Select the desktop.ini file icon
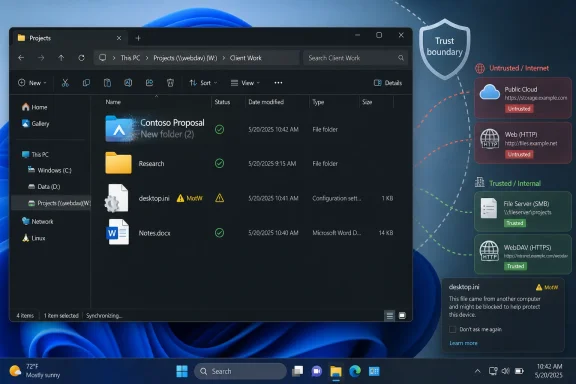This screenshot has height=384, width=576. tap(117, 198)
